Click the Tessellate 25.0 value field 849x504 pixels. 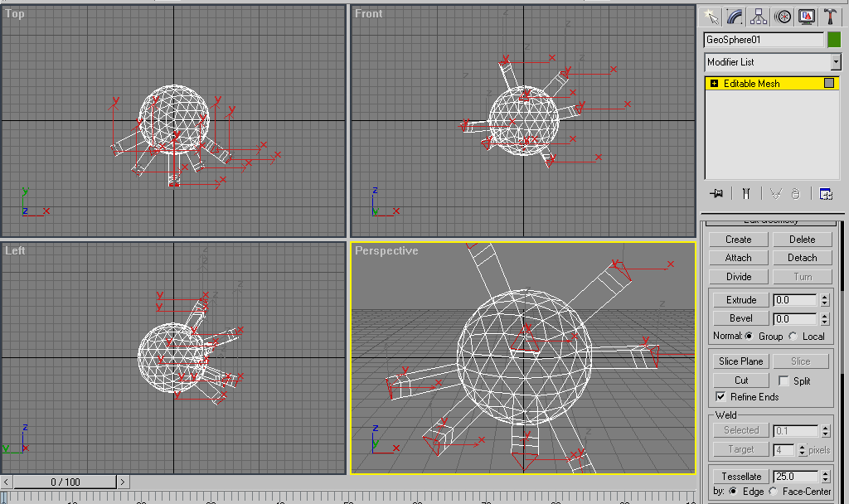[x=796, y=477]
